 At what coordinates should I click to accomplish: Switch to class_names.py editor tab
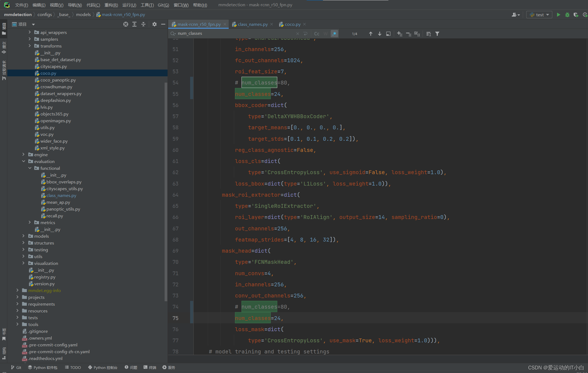click(252, 24)
